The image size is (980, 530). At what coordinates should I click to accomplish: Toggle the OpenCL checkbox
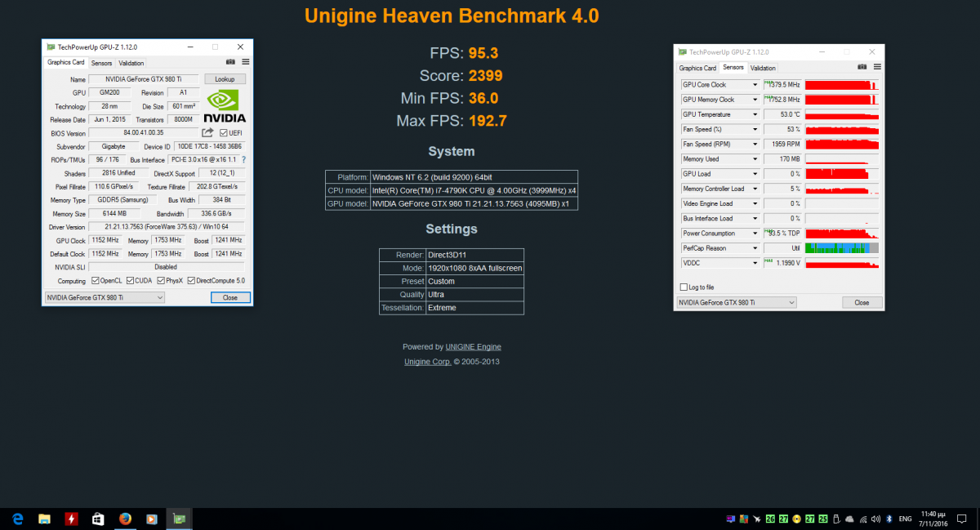point(96,281)
